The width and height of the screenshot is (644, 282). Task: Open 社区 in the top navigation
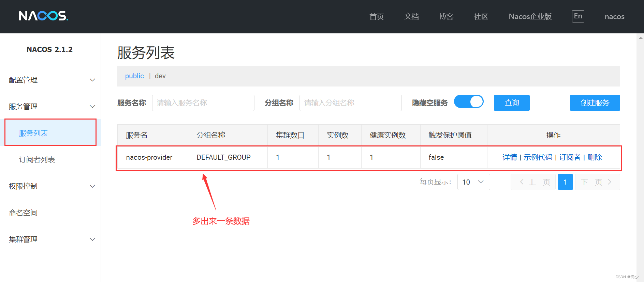pyautogui.click(x=481, y=17)
